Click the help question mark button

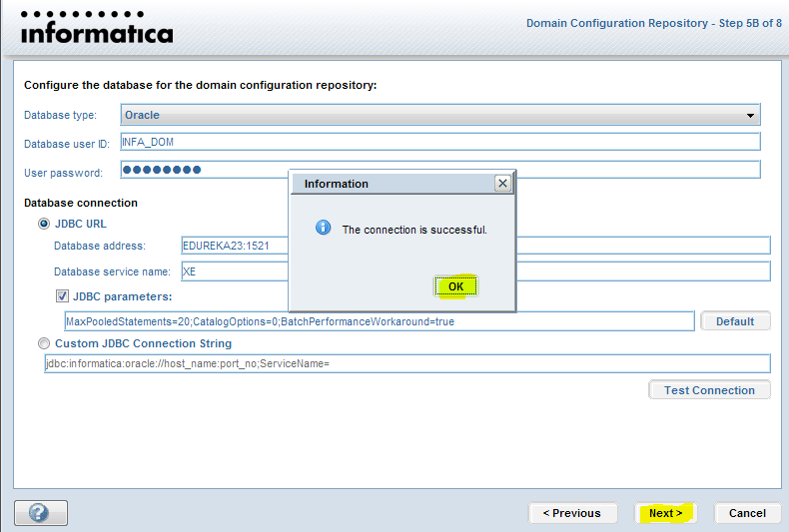click(40, 513)
